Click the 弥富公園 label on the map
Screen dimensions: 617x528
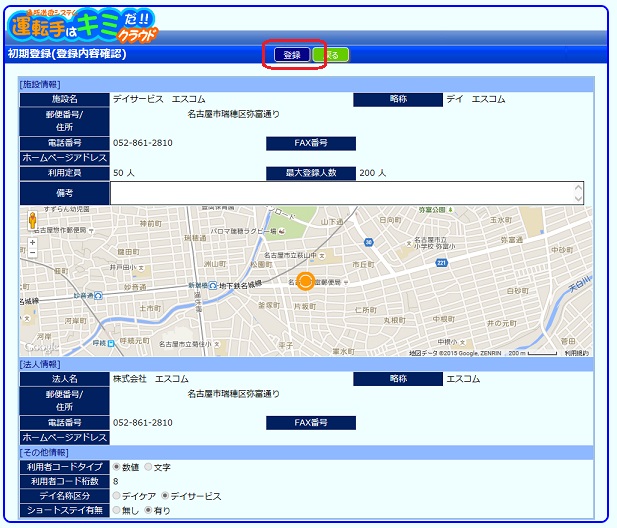pos(432,210)
